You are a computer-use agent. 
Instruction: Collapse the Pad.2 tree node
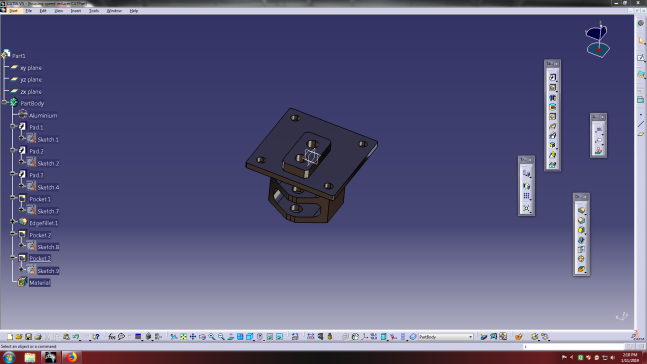(x=12, y=150)
